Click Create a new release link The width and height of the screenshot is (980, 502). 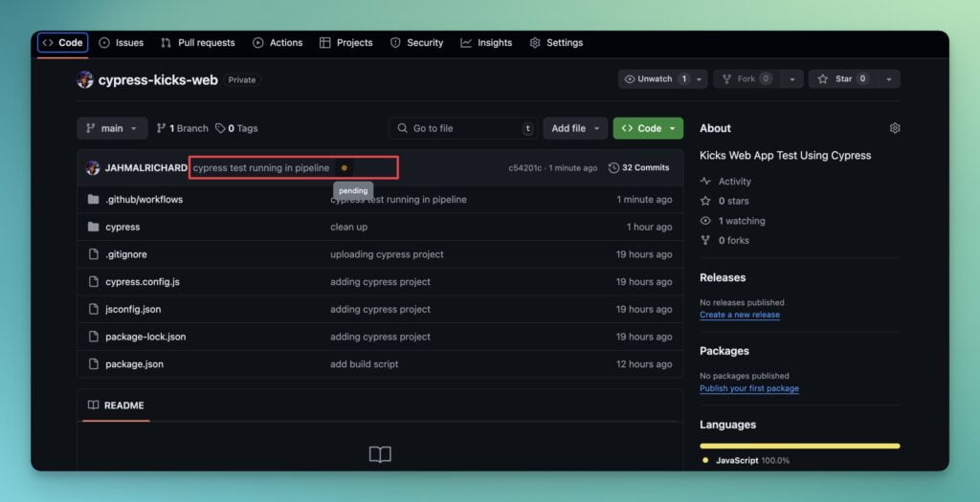pos(740,315)
